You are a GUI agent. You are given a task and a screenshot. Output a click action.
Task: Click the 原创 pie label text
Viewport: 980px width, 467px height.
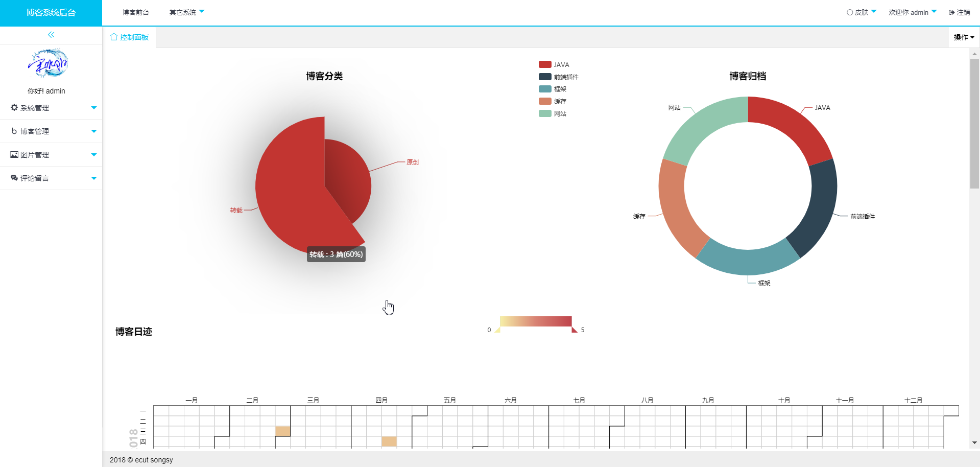413,162
